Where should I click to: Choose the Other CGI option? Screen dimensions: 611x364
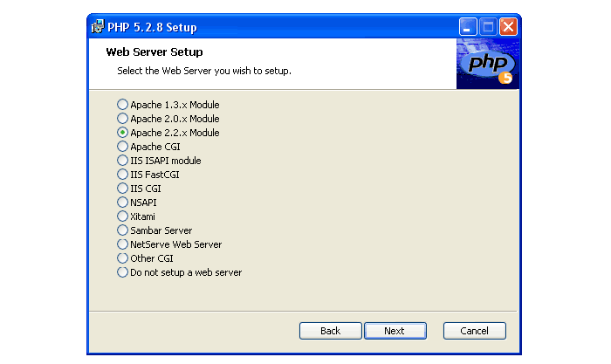pos(122,258)
